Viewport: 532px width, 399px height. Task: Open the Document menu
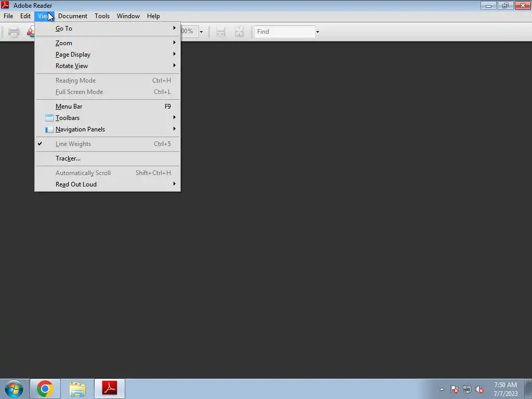click(73, 16)
